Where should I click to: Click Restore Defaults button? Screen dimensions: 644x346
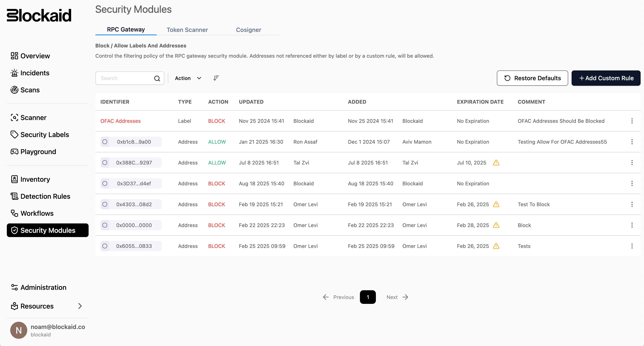(x=532, y=78)
